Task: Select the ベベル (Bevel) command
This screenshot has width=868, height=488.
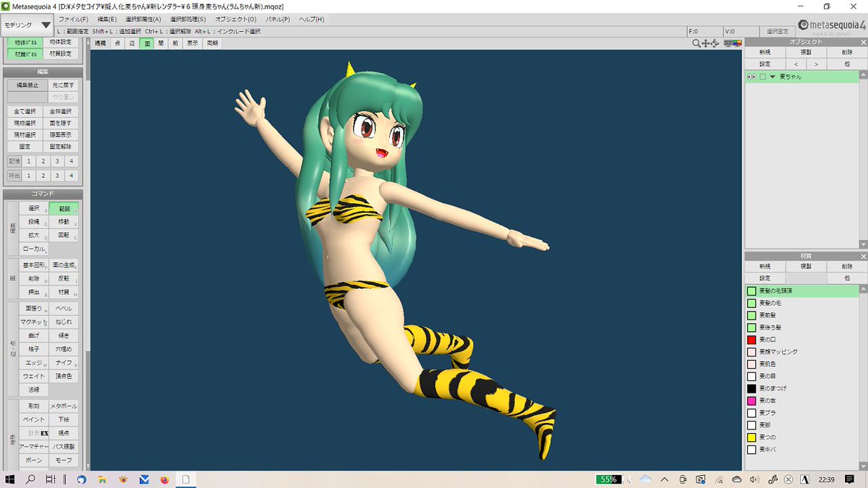Action: click(64, 309)
